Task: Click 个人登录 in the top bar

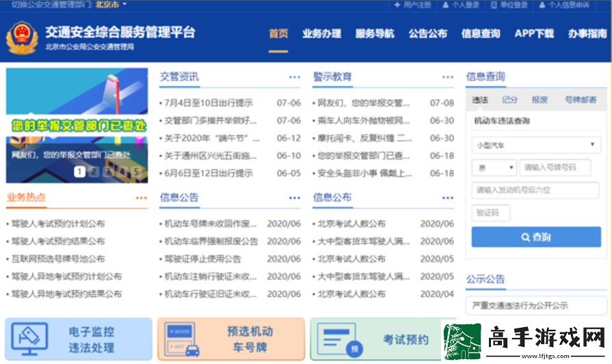Action: click(461, 5)
